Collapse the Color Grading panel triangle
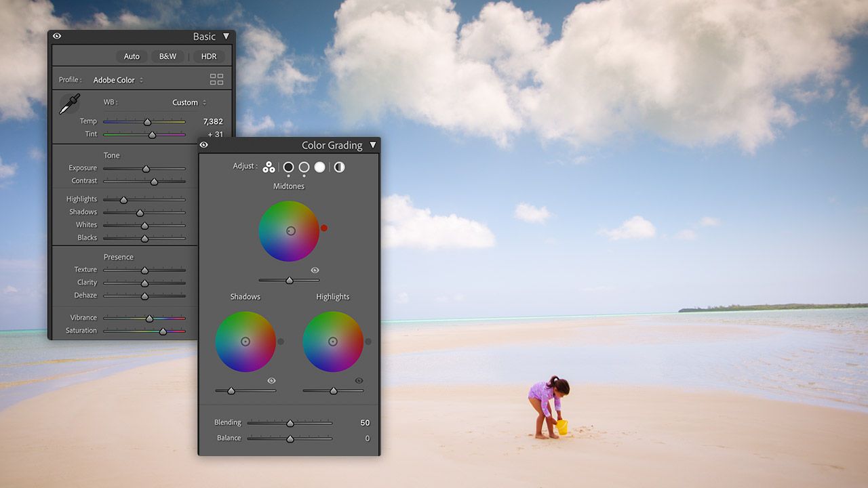Image resolution: width=868 pixels, height=488 pixels. [372, 145]
